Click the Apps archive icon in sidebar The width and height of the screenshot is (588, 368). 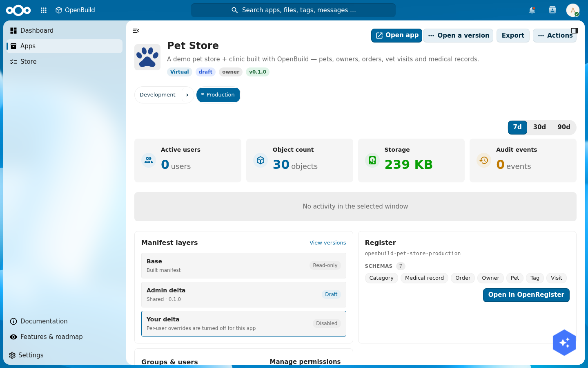pyautogui.click(x=13, y=46)
